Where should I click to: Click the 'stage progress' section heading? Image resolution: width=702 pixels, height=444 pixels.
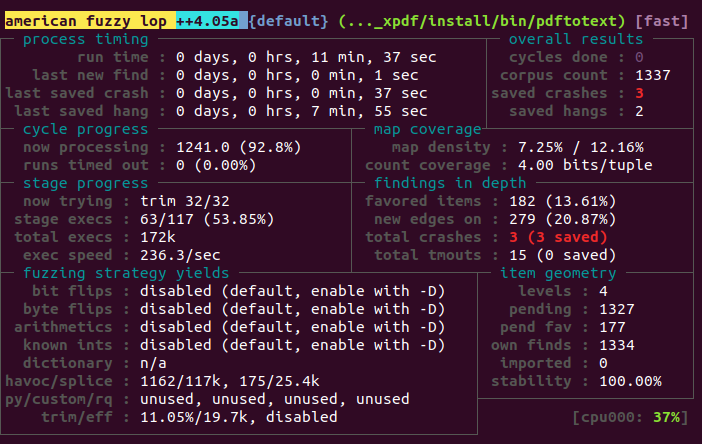pos(86,183)
